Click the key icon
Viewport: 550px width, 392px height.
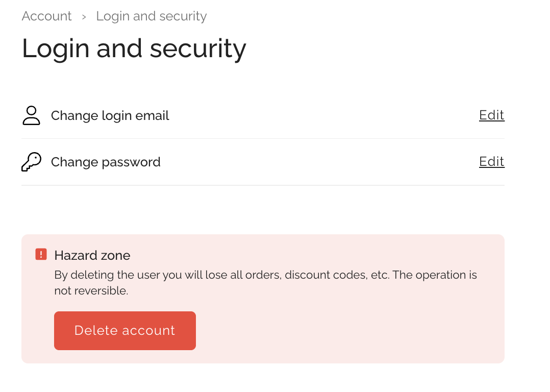[x=31, y=162]
